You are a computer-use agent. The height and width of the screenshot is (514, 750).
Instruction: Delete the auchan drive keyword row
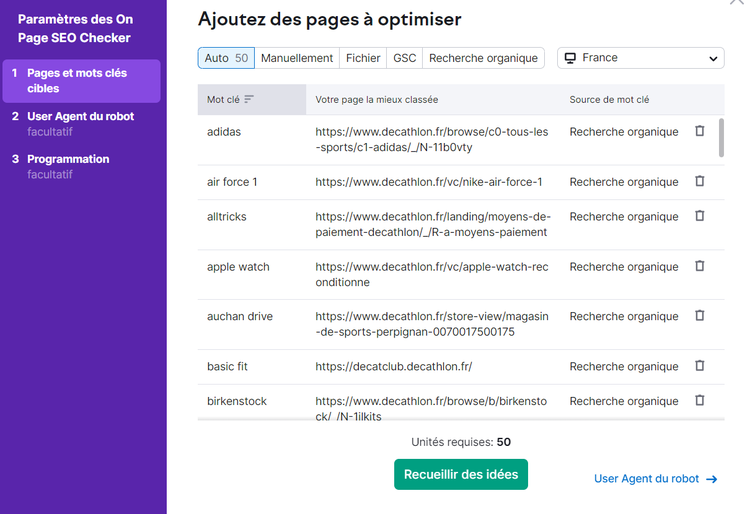[699, 316]
